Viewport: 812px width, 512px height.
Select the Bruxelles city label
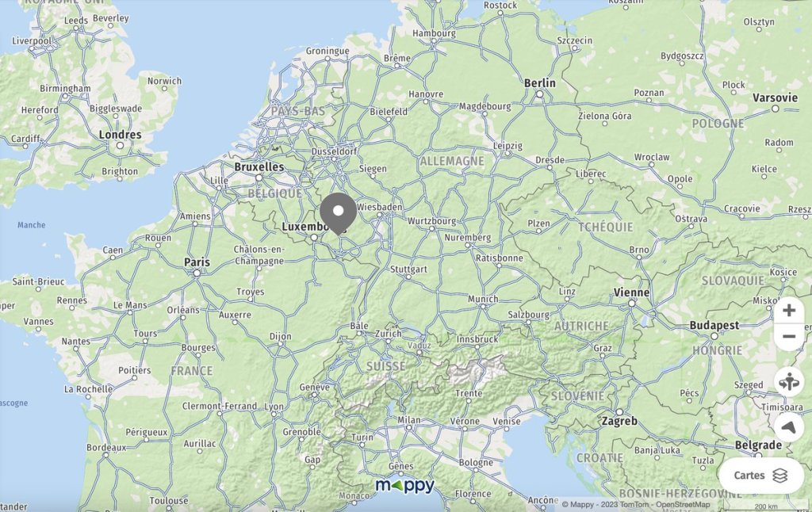259,166
